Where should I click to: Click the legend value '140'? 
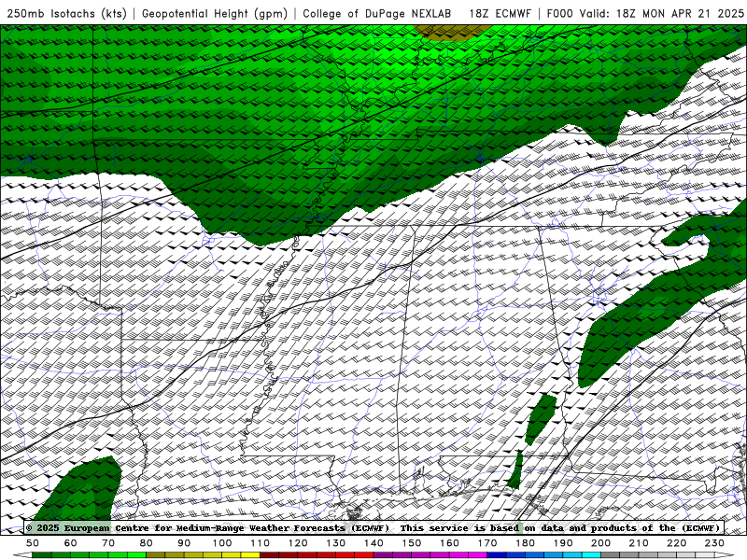point(373,543)
